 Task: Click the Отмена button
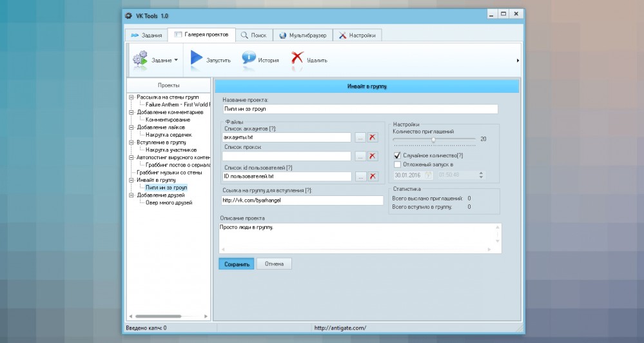[274, 264]
